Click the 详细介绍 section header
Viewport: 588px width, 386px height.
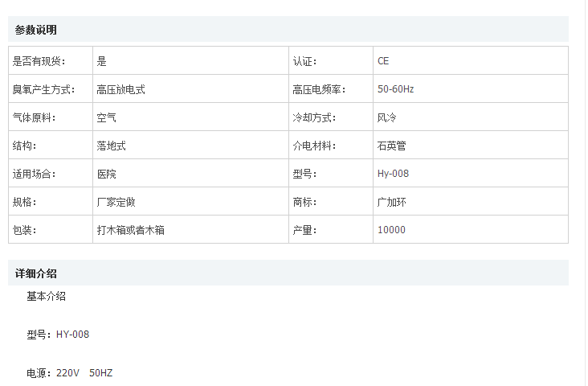[x=36, y=273]
